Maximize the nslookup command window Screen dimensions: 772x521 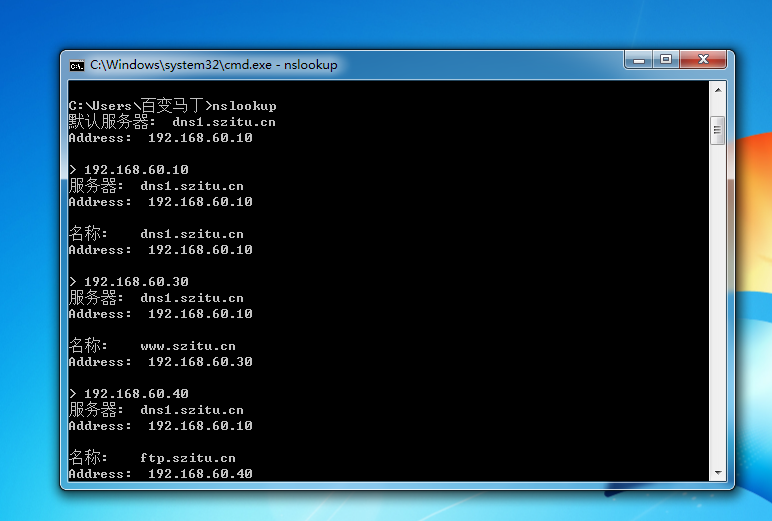click(x=666, y=60)
